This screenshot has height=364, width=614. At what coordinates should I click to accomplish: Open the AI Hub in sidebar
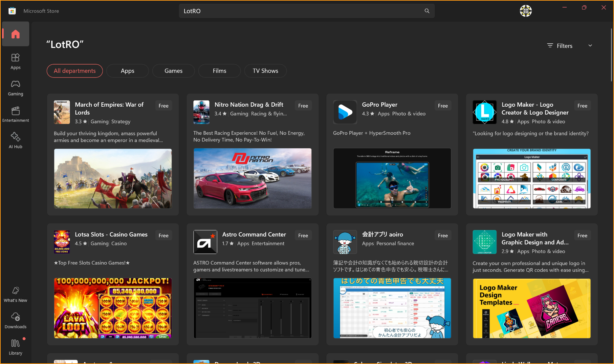pos(15,140)
